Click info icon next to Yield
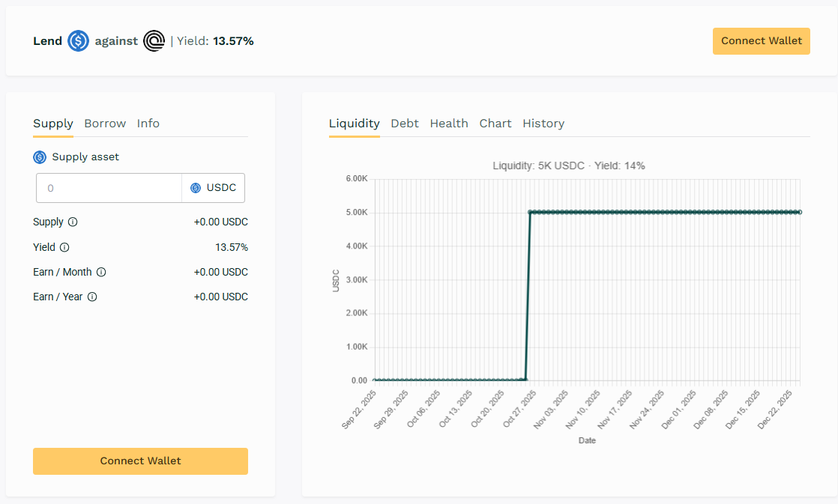This screenshot has height=504, width=838. (64, 247)
